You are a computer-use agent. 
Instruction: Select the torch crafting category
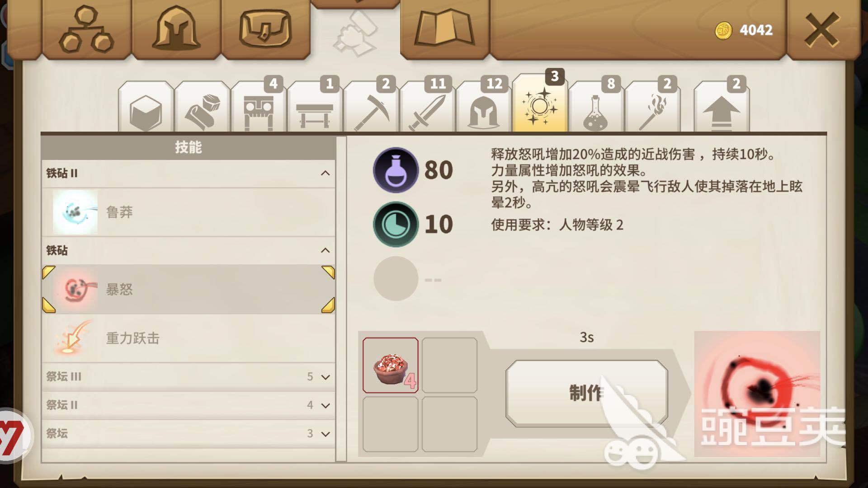click(652, 108)
